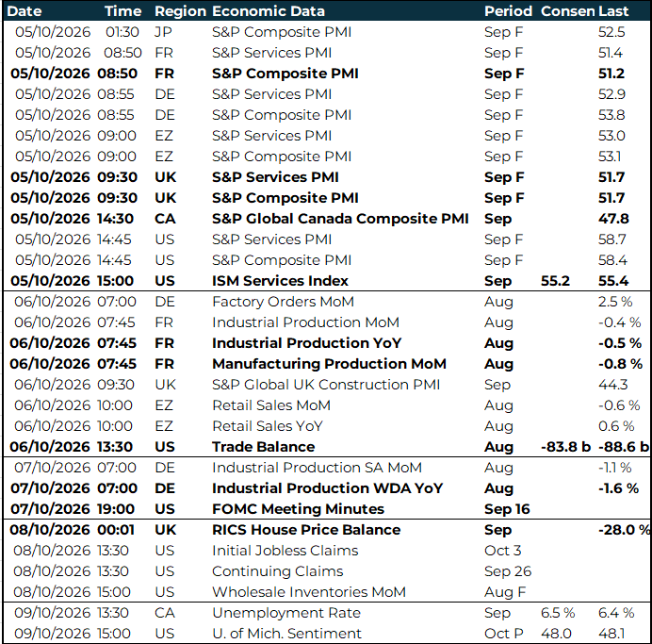Click 'Manufacturing Production MoM' entry
This screenshot has height=644, width=652.
tap(329, 364)
